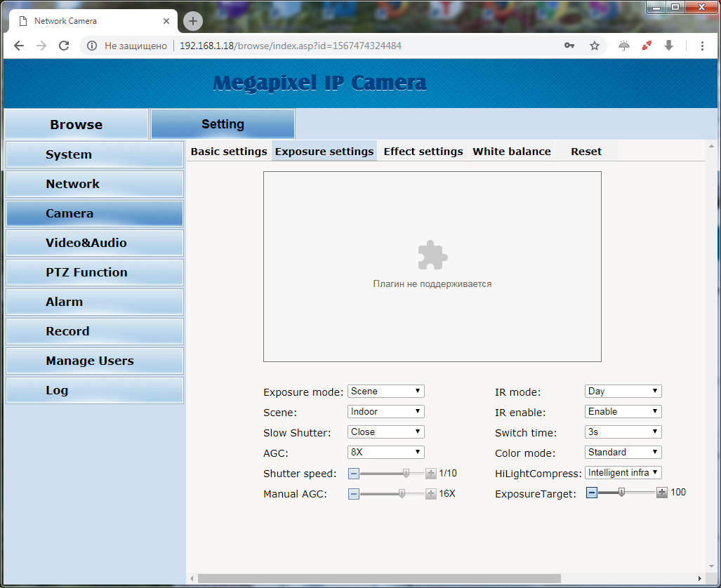Screen dimensions: 721x588
Task: Click the horizontal scrollbar at bottom
Action: tap(379, 578)
